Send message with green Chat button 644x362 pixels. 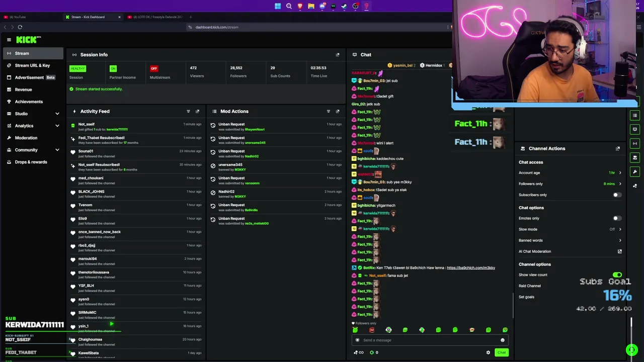point(502,352)
